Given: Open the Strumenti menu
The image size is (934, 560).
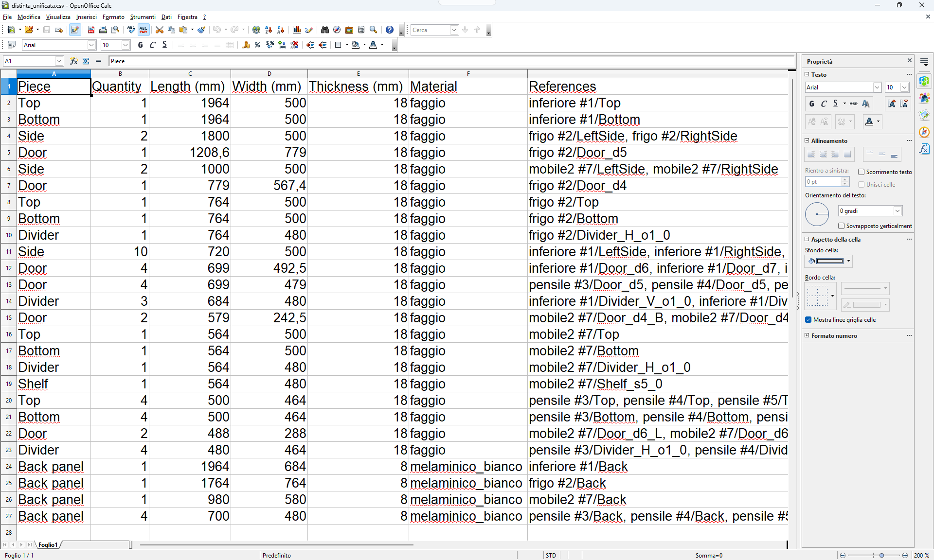Looking at the screenshot, I should tap(143, 17).
